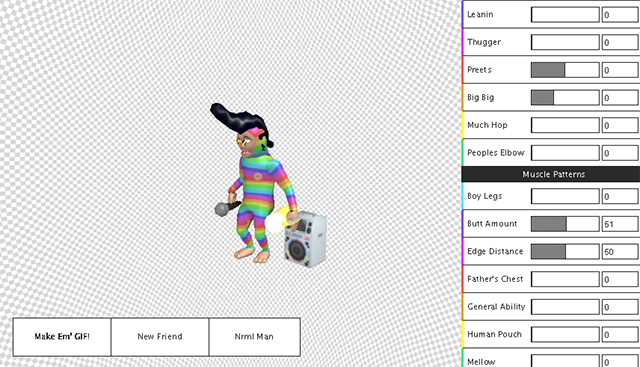Focus the Butt Amount value field
Image resolution: width=640 pixels, height=367 pixels.
click(620, 224)
